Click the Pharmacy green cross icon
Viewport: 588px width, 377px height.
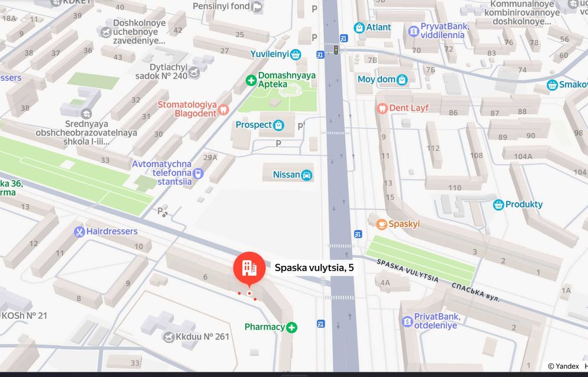(292, 328)
